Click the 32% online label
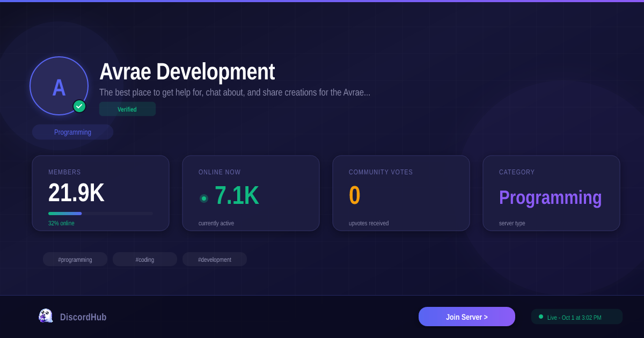The height and width of the screenshot is (338, 644). [61, 223]
